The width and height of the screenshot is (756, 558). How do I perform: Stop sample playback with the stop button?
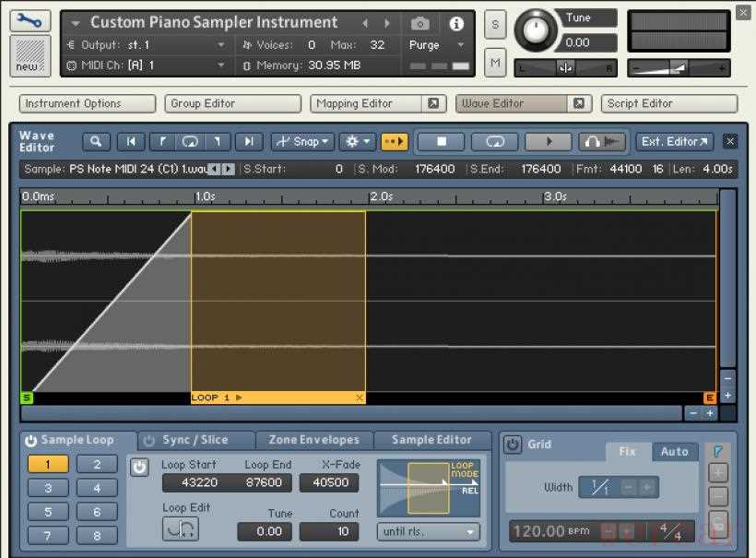[x=441, y=142]
